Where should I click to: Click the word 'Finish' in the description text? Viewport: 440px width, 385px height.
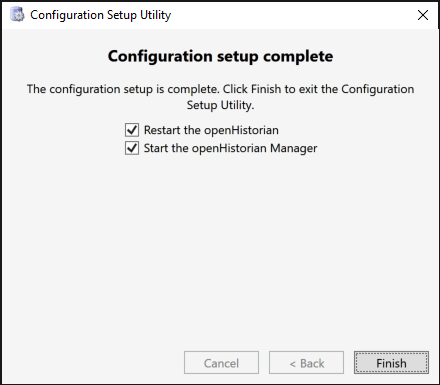[266, 89]
